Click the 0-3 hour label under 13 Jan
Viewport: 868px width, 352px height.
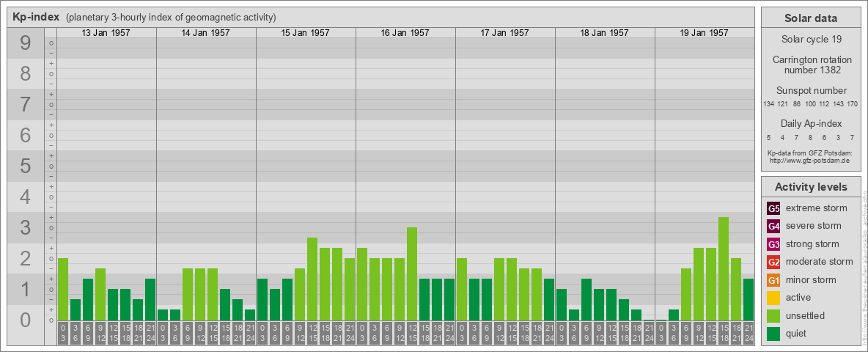tap(62, 333)
